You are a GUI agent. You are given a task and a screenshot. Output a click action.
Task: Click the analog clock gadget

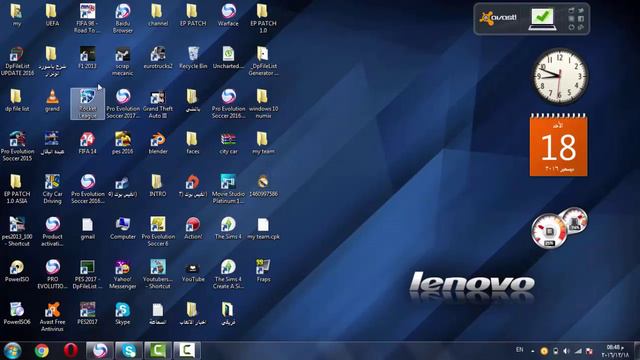[x=560, y=77]
